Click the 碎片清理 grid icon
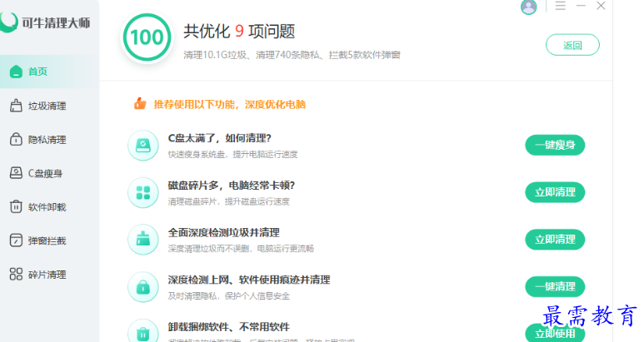The height and width of the screenshot is (342, 644). (x=16, y=274)
